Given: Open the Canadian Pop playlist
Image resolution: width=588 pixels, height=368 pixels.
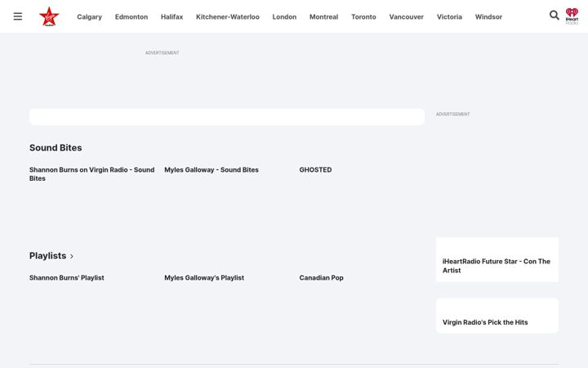Looking at the screenshot, I should click(x=322, y=278).
